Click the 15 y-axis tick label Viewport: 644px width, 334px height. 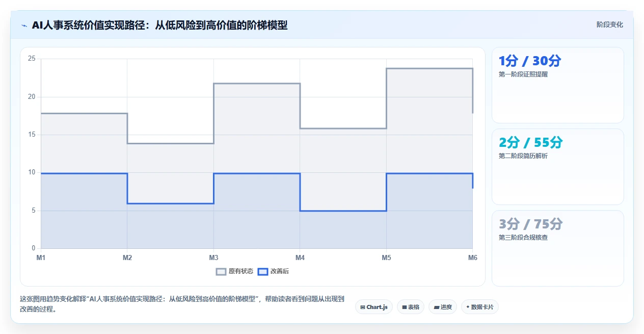click(x=32, y=135)
